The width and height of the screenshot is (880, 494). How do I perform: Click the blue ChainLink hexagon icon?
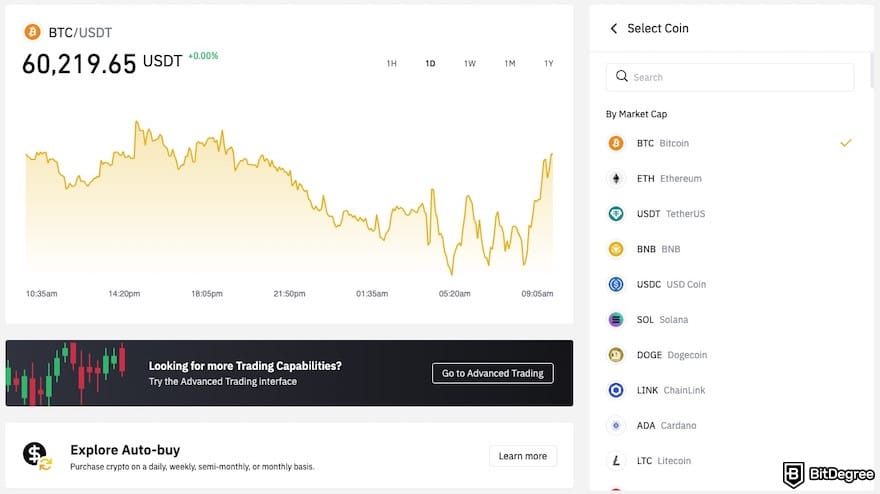click(x=616, y=390)
